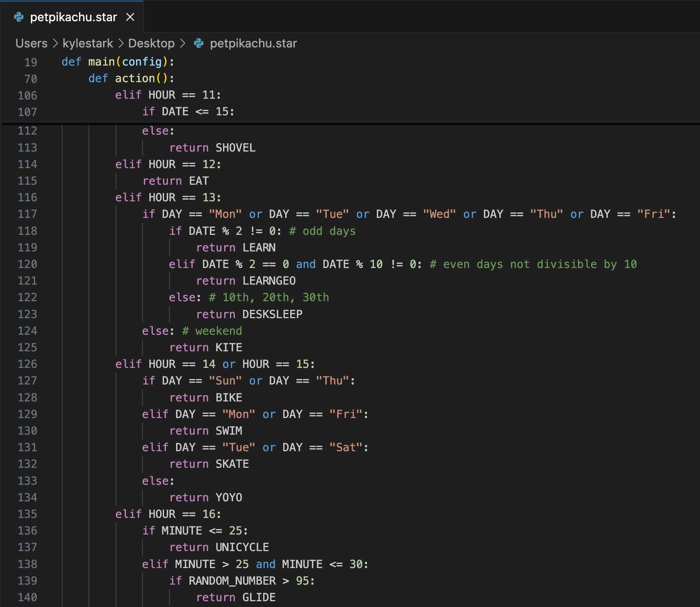Place cursor on 'elif HOUR == 12:'
The width and height of the screenshot is (700, 607).
pyautogui.click(x=168, y=164)
